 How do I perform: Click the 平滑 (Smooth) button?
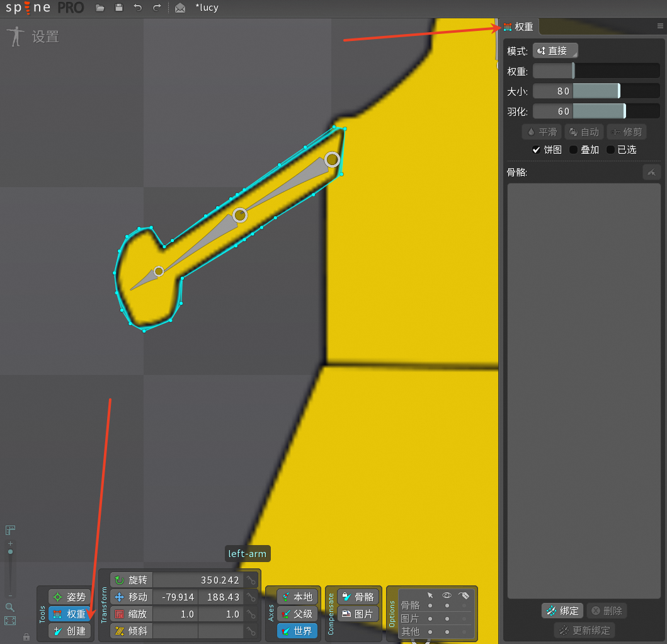click(542, 132)
